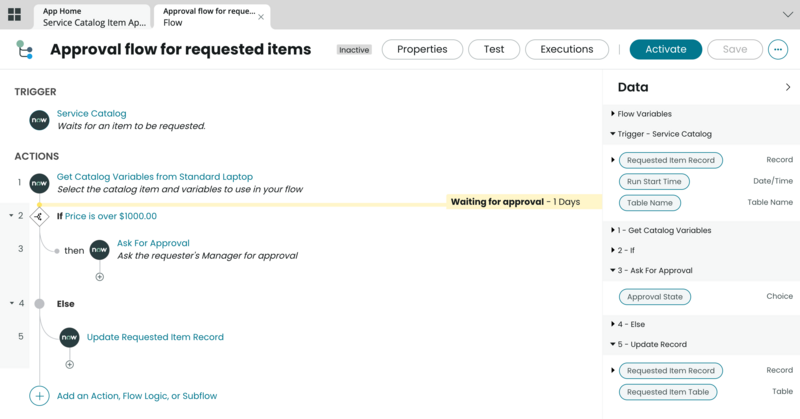Viewport: 800px width, 419px height.
Task: Select the Run Start Time data pill
Action: coord(654,182)
